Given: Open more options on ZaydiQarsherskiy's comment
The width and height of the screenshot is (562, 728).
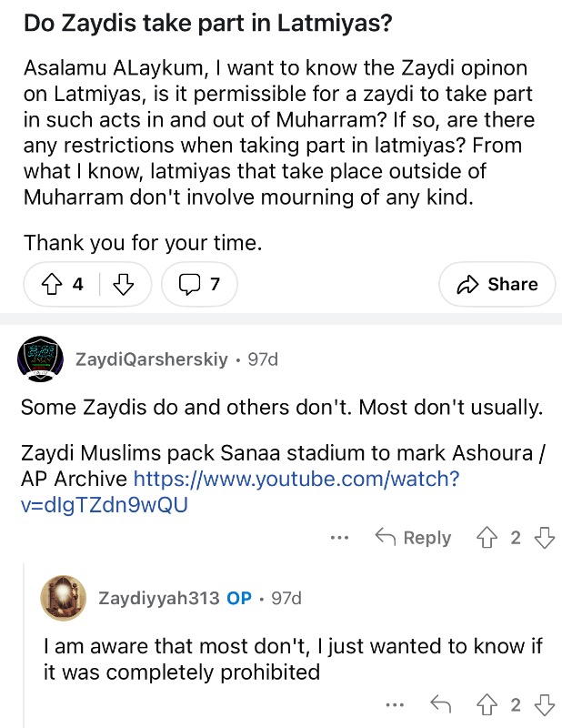Looking at the screenshot, I should tap(339, 538).
